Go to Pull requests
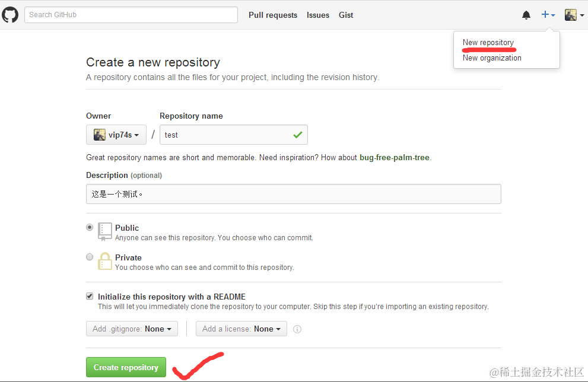Image resolution: width=588 pixels, height=382 pixels. pyautogui.click(x=273, y=15)
